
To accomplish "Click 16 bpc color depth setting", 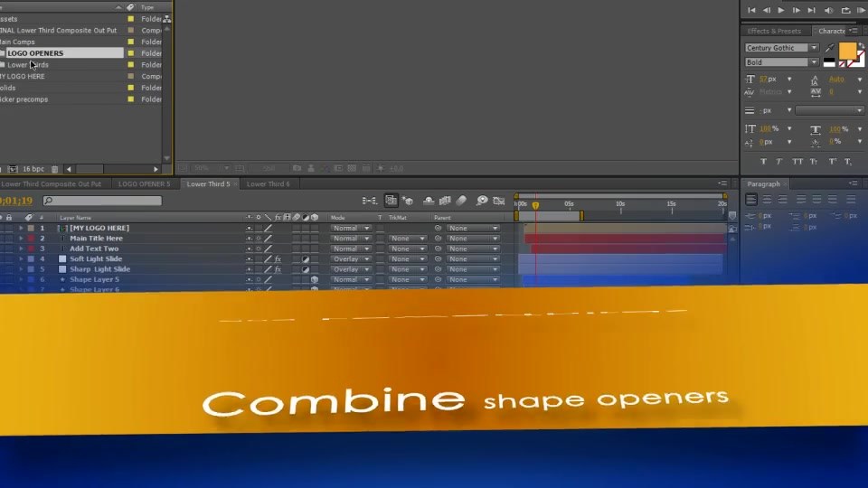I will [33, 169].
